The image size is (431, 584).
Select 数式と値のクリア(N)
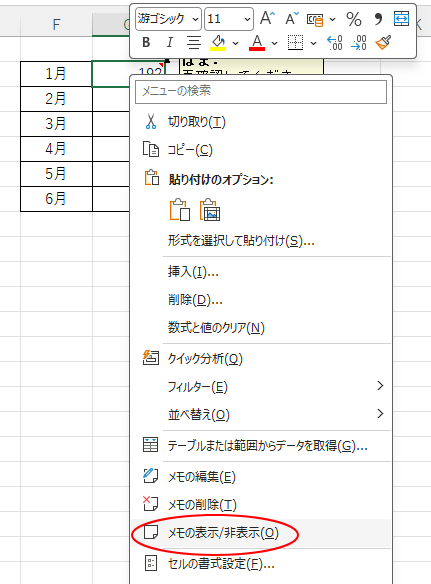pyautogui.click(x=261, y=328)
